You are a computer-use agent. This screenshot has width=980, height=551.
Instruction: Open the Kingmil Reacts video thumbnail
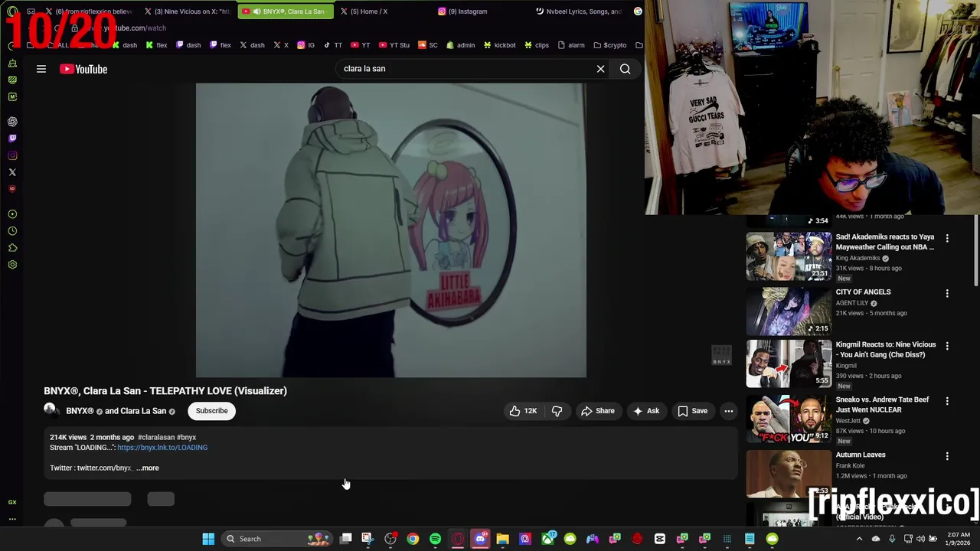789,364
